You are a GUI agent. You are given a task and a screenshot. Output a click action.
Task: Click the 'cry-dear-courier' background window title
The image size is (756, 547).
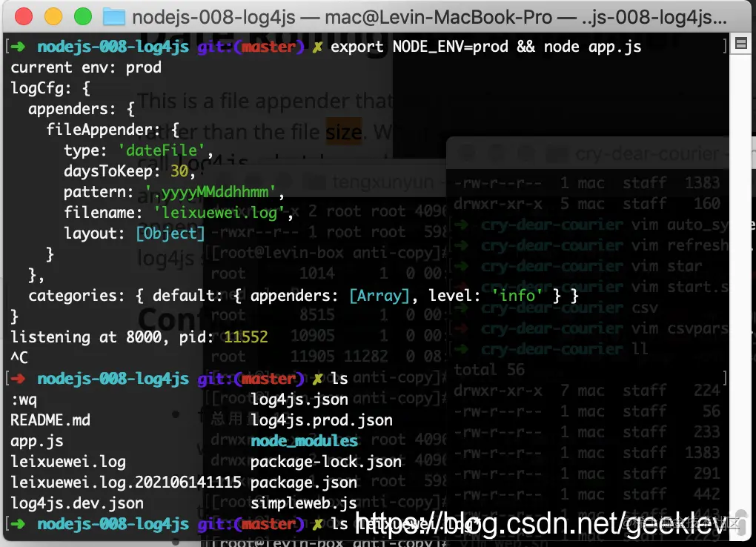coord(646,155)
